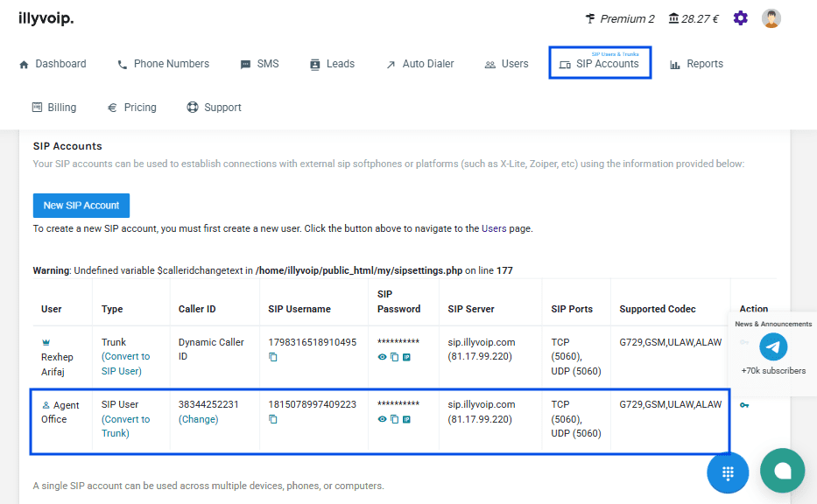Click Change link under caller ID 38344252231
Screen dimensions: 817x504
click(198, 419)
